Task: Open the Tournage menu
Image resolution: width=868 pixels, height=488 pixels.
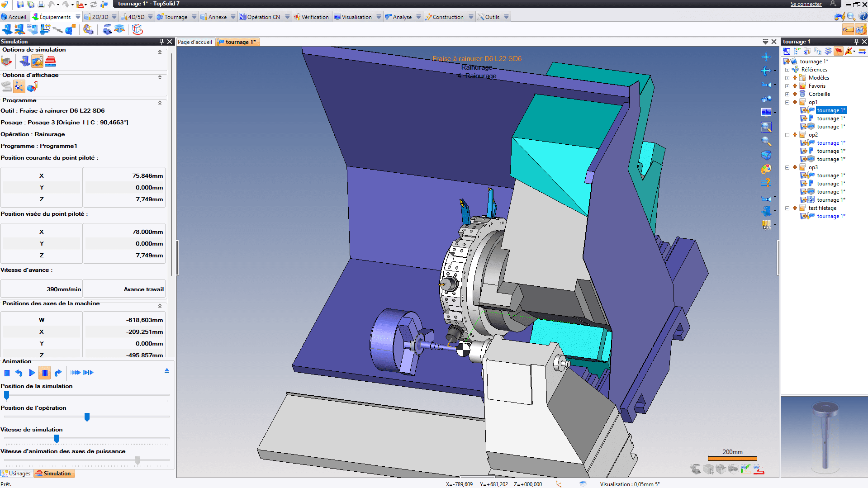Action: tap(175, 17)
